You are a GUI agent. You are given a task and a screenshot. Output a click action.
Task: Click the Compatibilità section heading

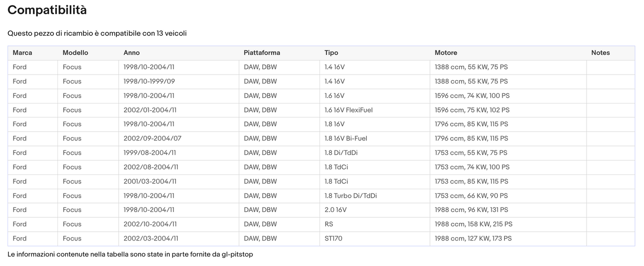tap(47, 10)
